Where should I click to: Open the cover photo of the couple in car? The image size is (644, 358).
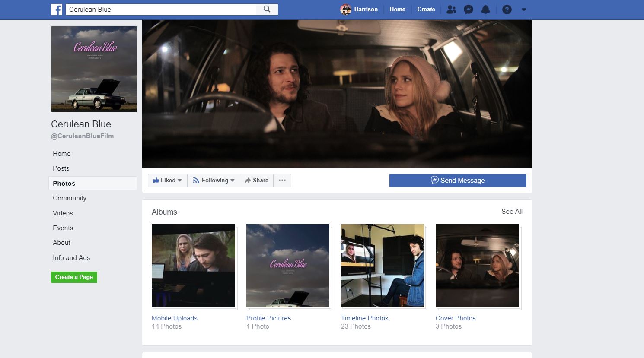pyautogui.click(x=337, y=94)
